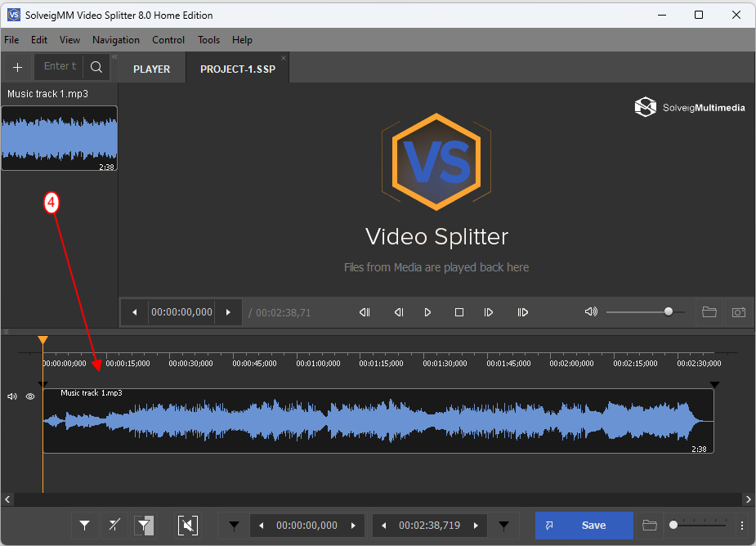This screenshot has height=546, width=756.
Task: Collapse the media panel with the double chevron
Action: (x=114, y=57)
